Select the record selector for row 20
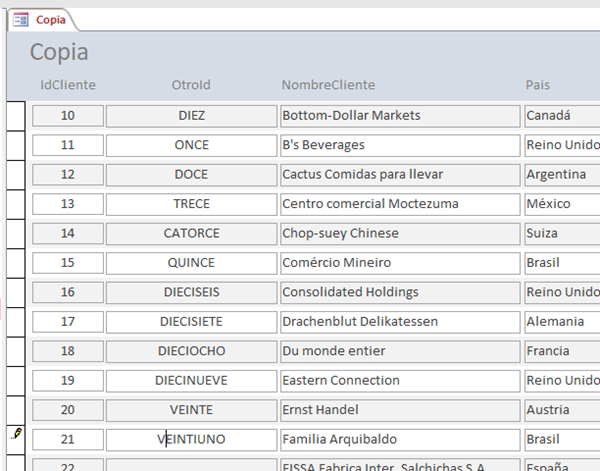 pos(16,411)
